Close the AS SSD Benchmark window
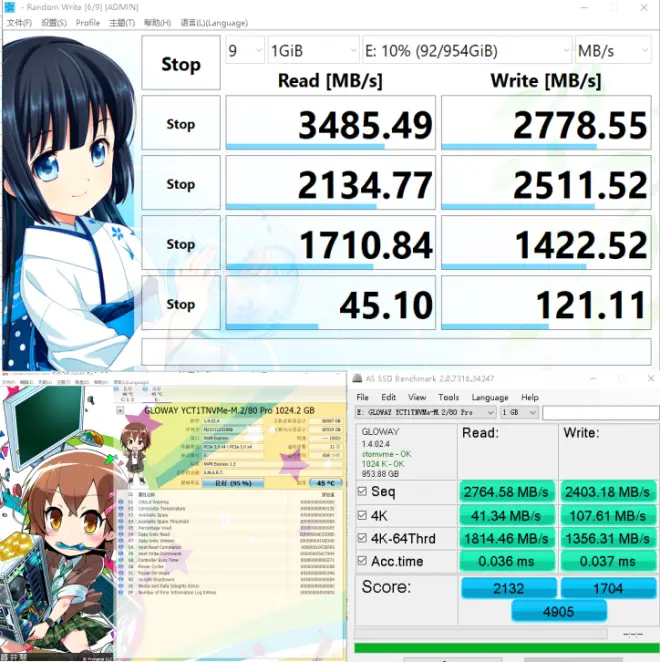The height and width of the screenshot is (662, 660). point(650,378)
